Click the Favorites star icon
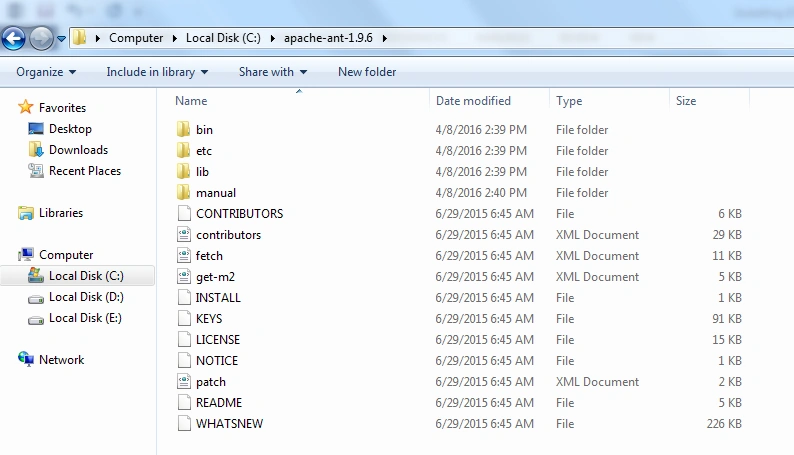The width and height of the screenshot is (794, 455). [25, 107]
